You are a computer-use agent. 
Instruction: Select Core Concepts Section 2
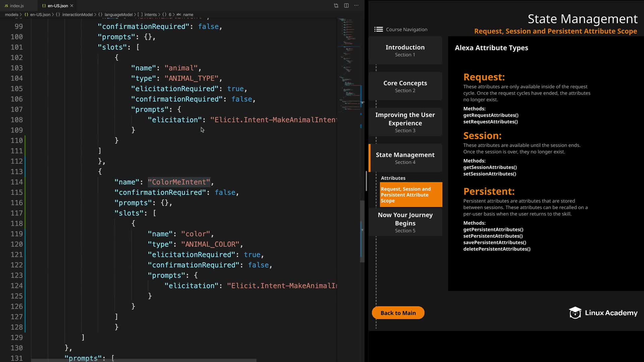(405, 86)
